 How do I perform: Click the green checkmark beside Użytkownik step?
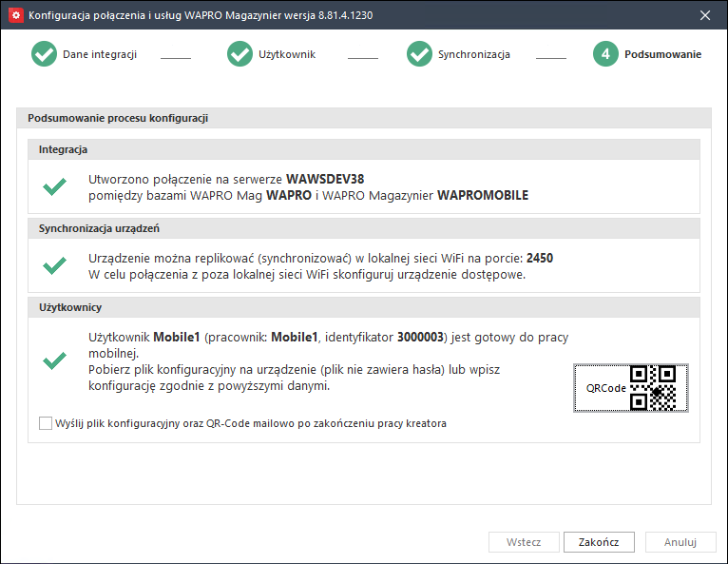click(x=240, y=54)
